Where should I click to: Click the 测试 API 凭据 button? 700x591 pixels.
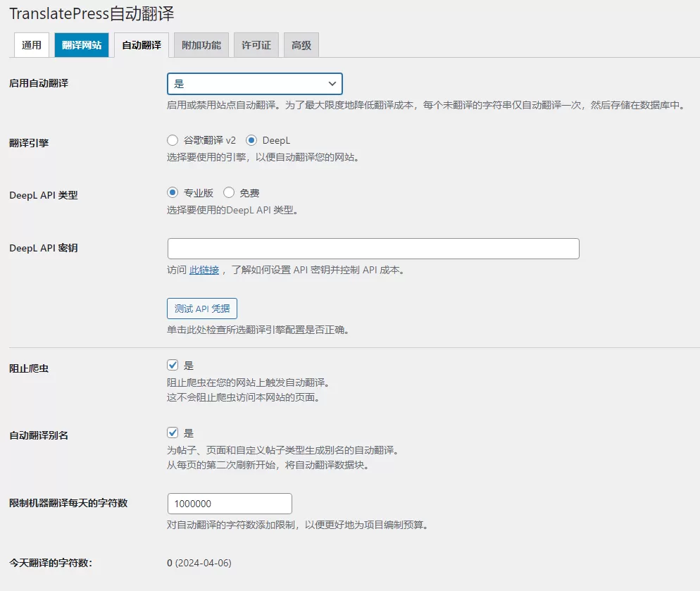(x=201, y=308)
